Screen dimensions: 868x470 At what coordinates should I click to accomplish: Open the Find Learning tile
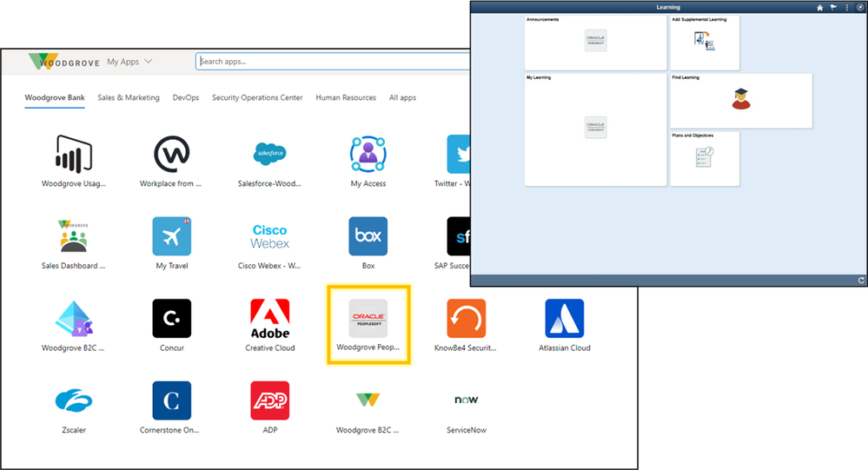pos(741,101)
